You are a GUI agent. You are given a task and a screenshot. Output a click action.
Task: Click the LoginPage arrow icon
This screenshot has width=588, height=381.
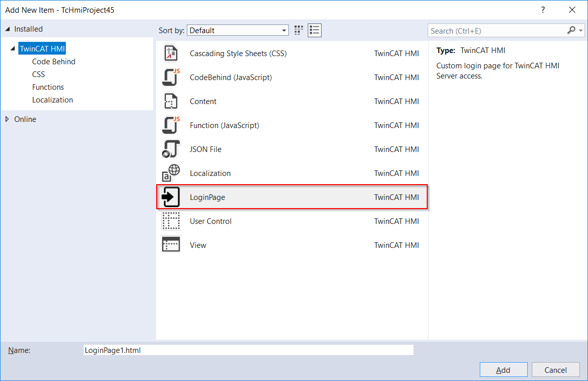point(171,197)
